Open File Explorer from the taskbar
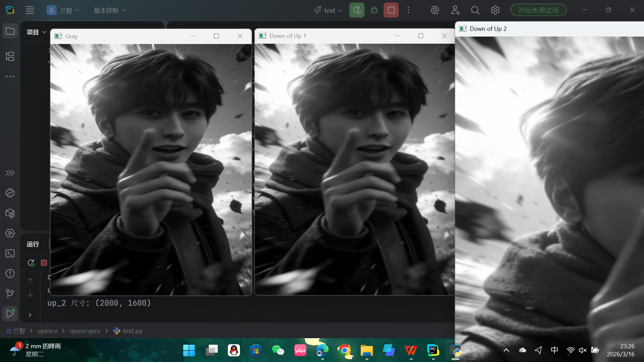 (x=366, y=351)
